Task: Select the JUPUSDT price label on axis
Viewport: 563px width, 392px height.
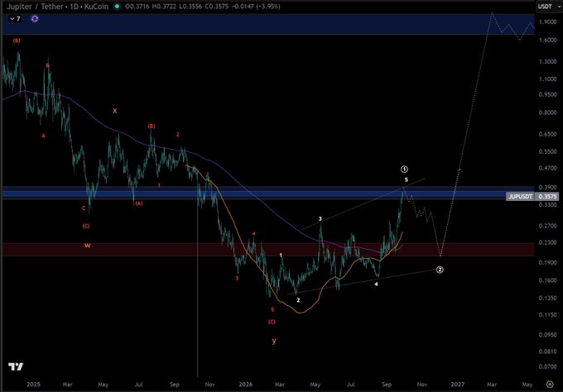Action: pyautogui.click(x=520, y=197)
